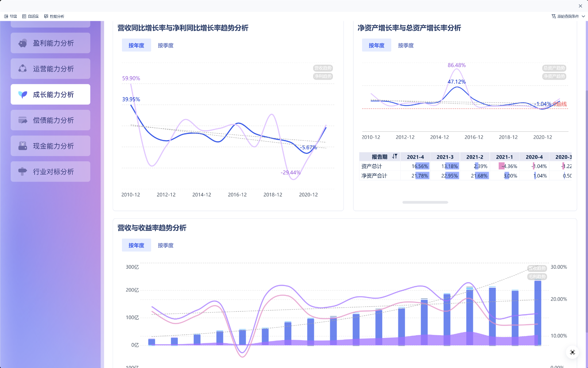Expand 原始查询条件 dropdown arrow

(583, 16)
